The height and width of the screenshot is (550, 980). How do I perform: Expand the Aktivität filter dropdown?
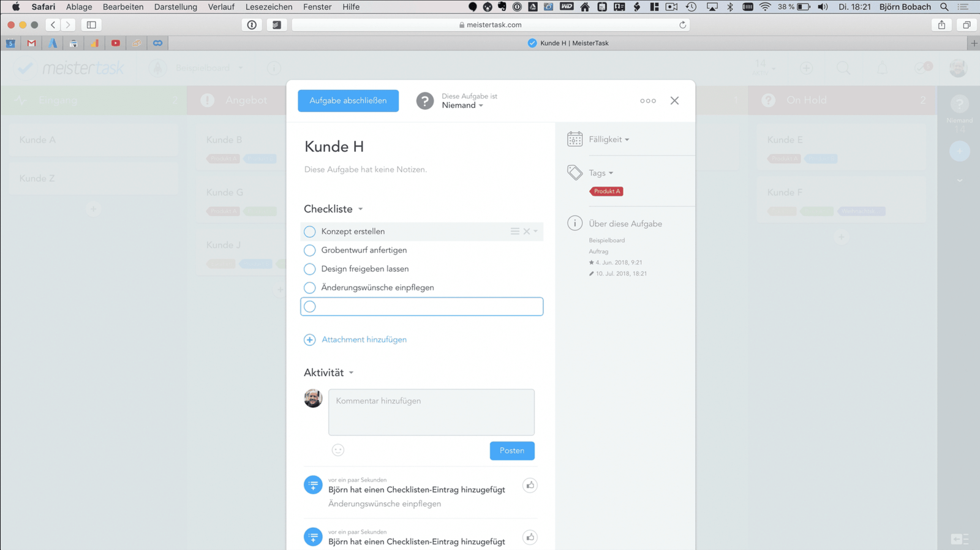(351, 372)
